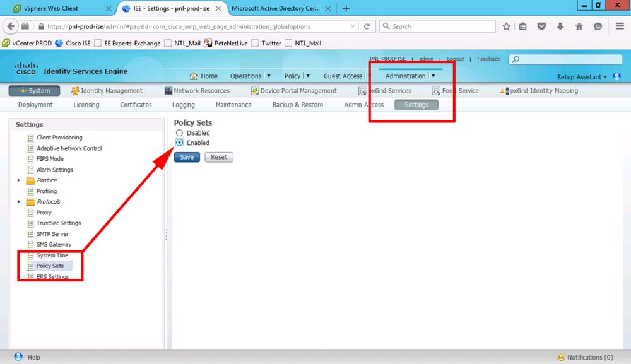Click the Identity Management people icon
The width and height of the screenshot is (631, 364).
75,91
